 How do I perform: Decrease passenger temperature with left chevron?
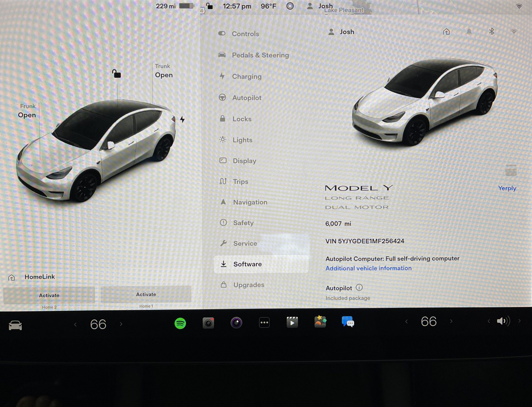pos(406,321)
